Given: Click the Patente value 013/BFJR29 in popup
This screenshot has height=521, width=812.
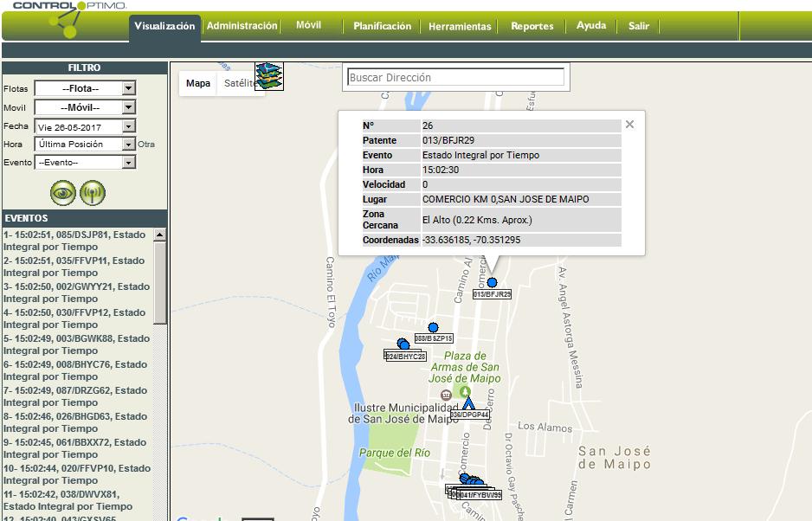Looking at the screenshot, I should coord(448,140).
